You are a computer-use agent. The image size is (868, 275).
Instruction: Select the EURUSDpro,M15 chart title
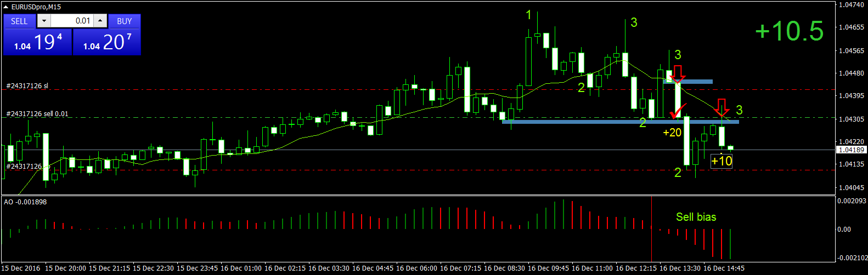coord(36,7)
